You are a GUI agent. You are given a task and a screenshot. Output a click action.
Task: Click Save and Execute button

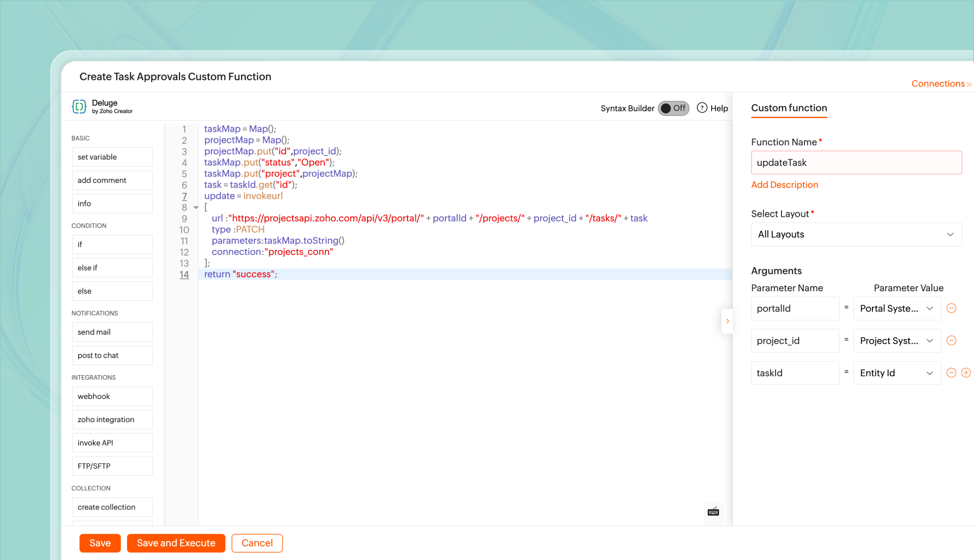176,543
